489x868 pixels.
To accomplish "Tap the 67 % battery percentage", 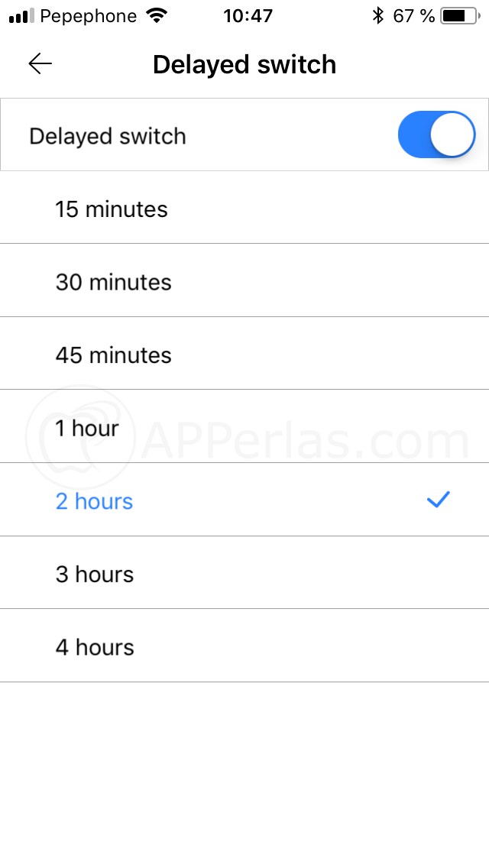I will pyautogui.click(x=413, y=16).
